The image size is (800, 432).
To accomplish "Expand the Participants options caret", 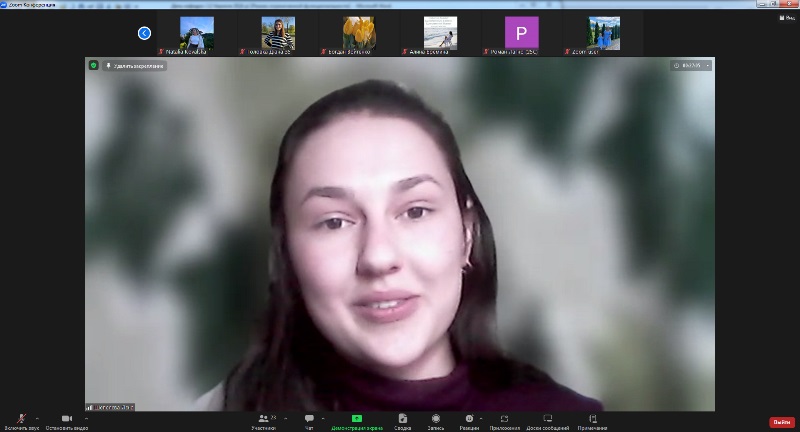I will (x=285, y=419).
